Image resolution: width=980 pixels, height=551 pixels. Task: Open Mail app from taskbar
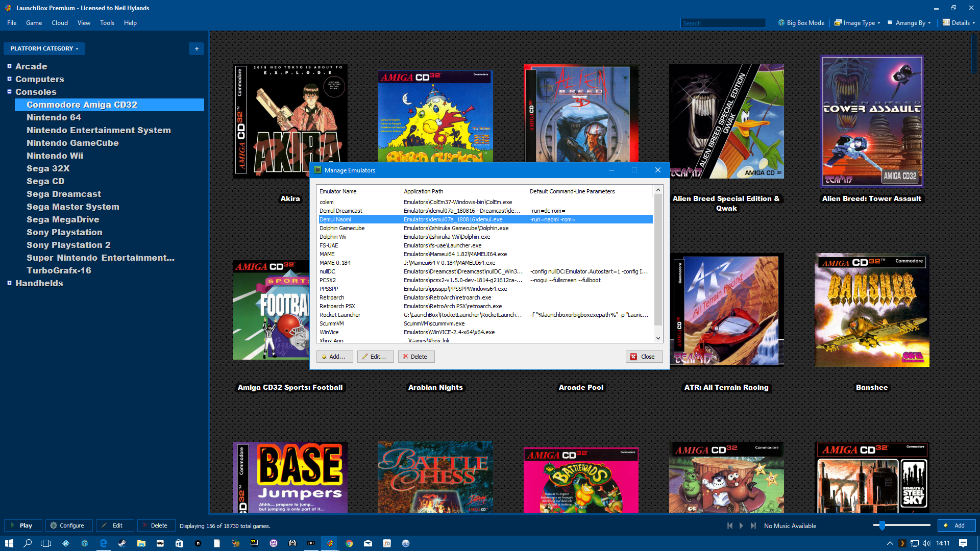coord(368,543)
